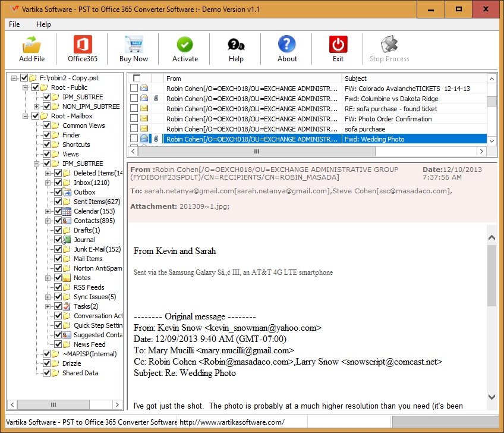Click the Stop Process icon
The image size is (504, 433).
point(389,44)
